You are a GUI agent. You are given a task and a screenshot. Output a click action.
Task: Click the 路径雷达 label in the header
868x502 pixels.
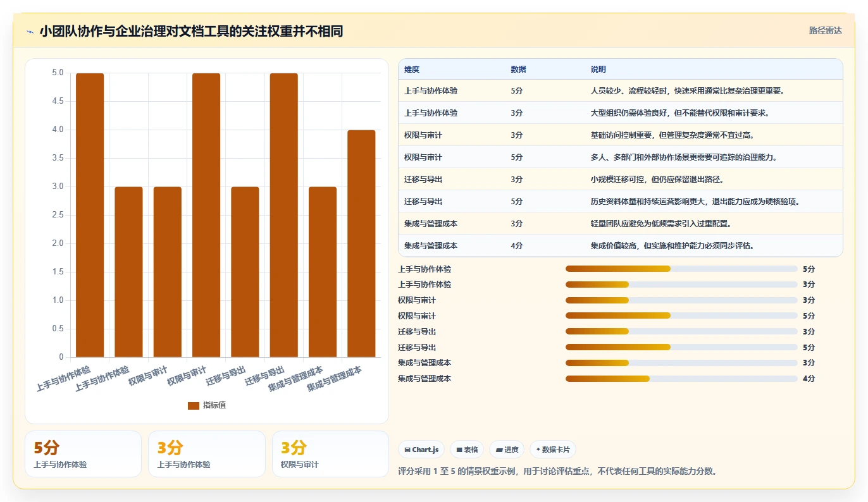click(x=826, y=30)
